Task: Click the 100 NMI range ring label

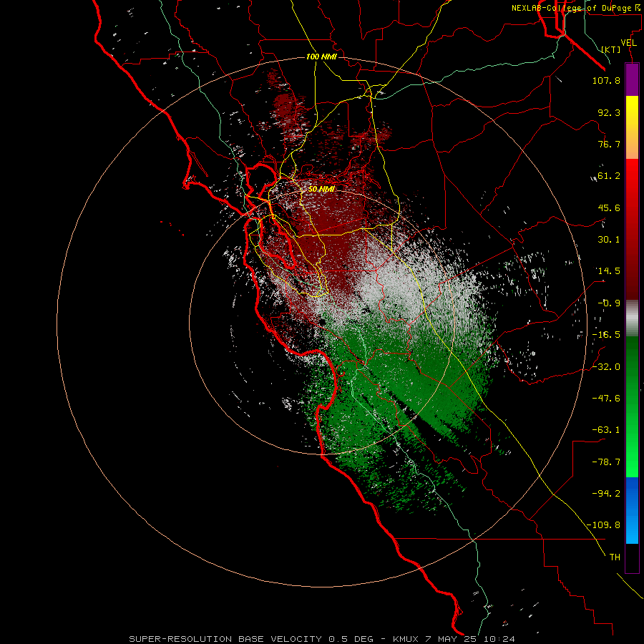Action: click(x=321, y=57)
